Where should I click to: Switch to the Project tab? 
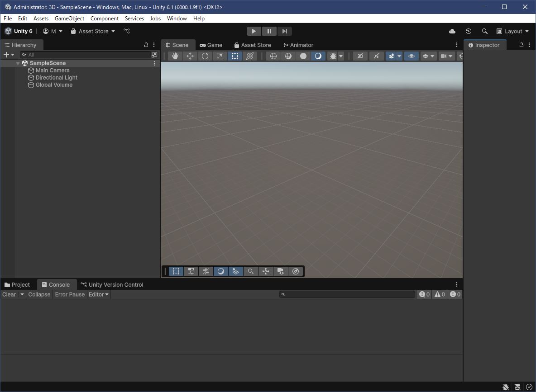pyautogui.click(x=17, y=285)
